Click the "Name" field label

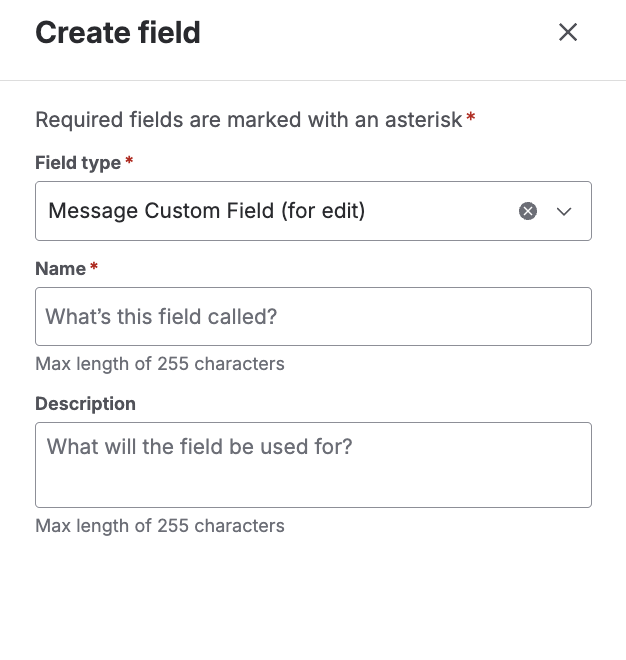pos(60,268)
